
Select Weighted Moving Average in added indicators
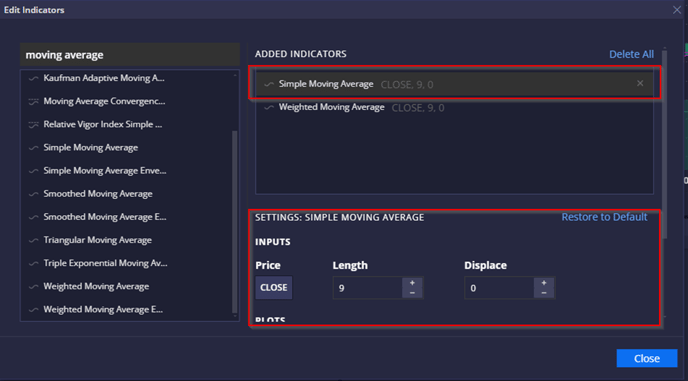454,108
